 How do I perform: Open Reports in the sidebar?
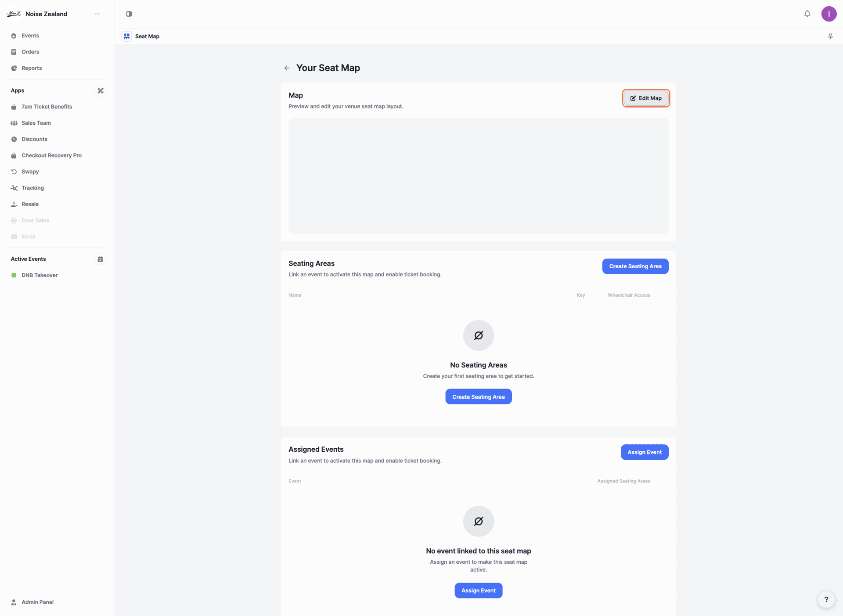tap(32, 68)
